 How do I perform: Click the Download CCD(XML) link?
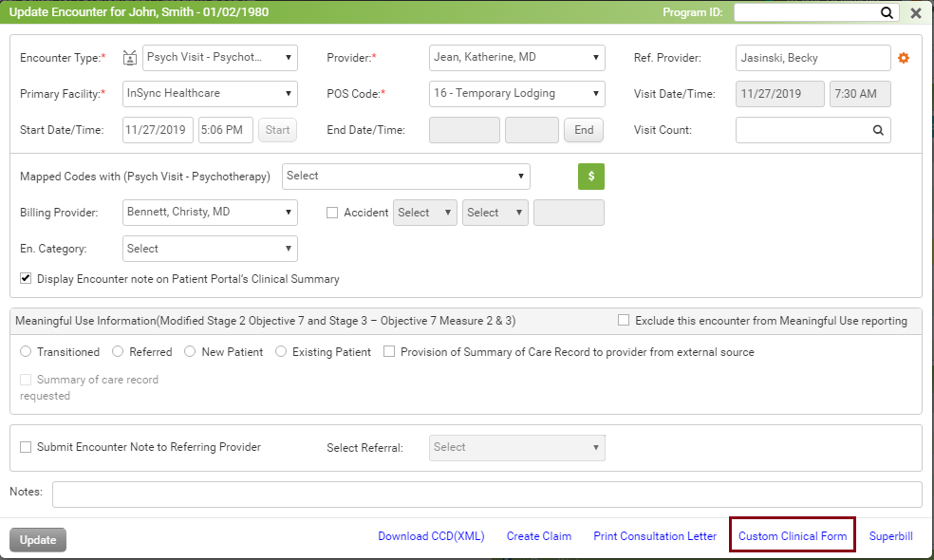pos(431,536)
